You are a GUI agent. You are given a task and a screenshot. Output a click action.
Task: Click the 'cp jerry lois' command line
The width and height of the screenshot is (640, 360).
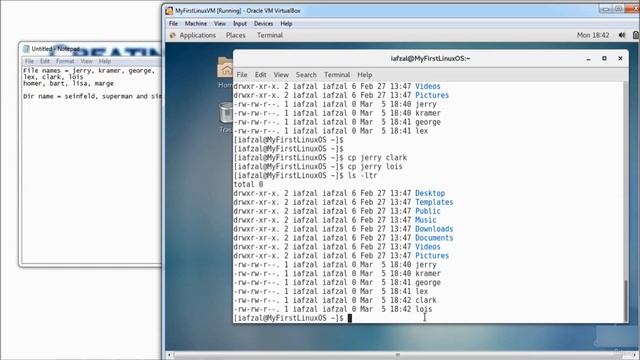pos(318,167)
